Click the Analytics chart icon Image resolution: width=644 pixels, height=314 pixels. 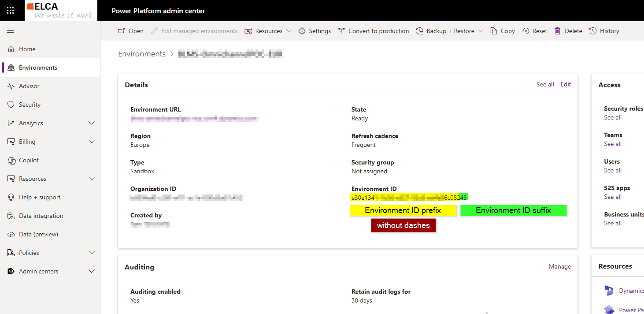tap(11, 123)
